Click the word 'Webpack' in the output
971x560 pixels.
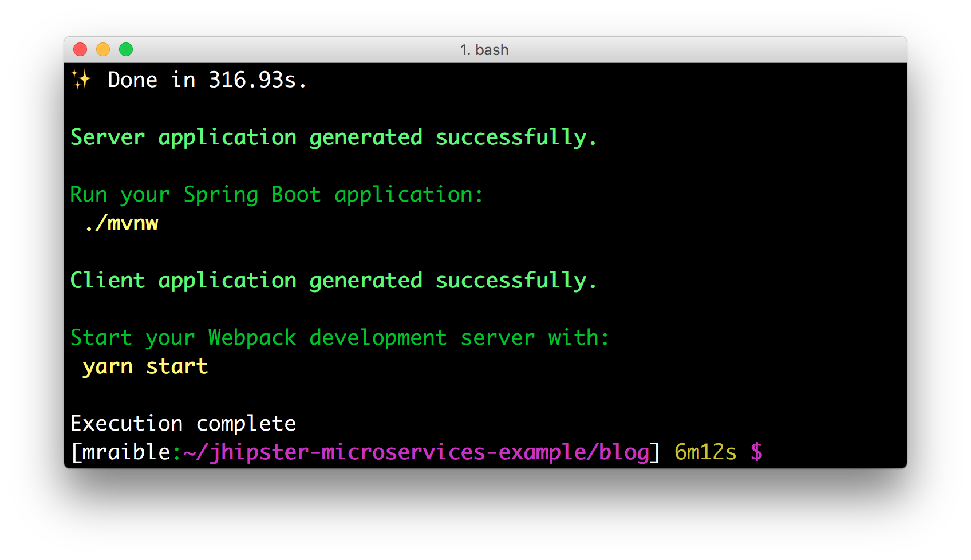pyautogui.click(x=252, y=338)
